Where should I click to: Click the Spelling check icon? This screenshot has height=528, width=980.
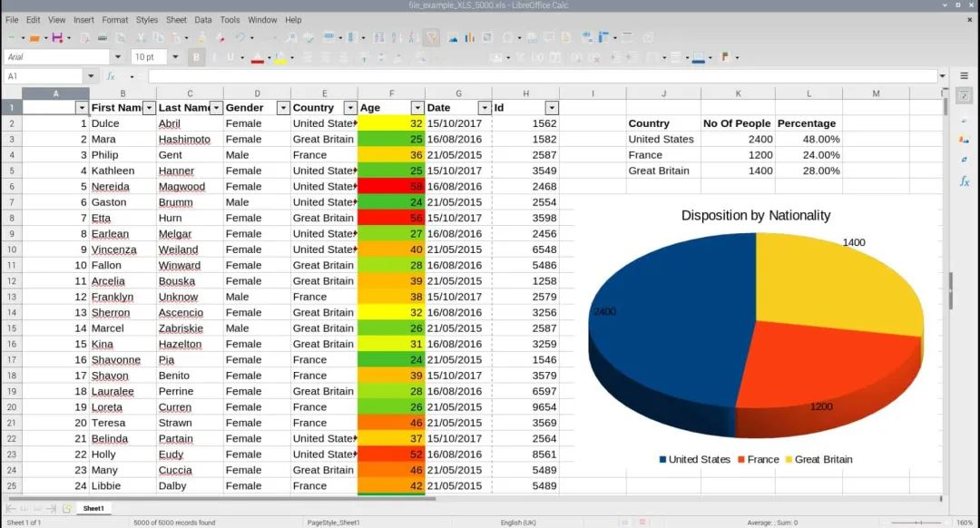(309, 38)
